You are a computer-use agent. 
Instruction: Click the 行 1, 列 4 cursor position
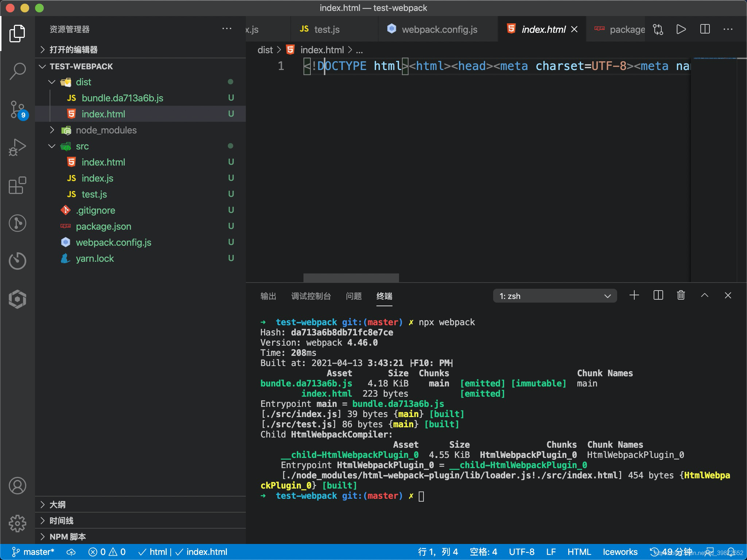coord(438,552)
